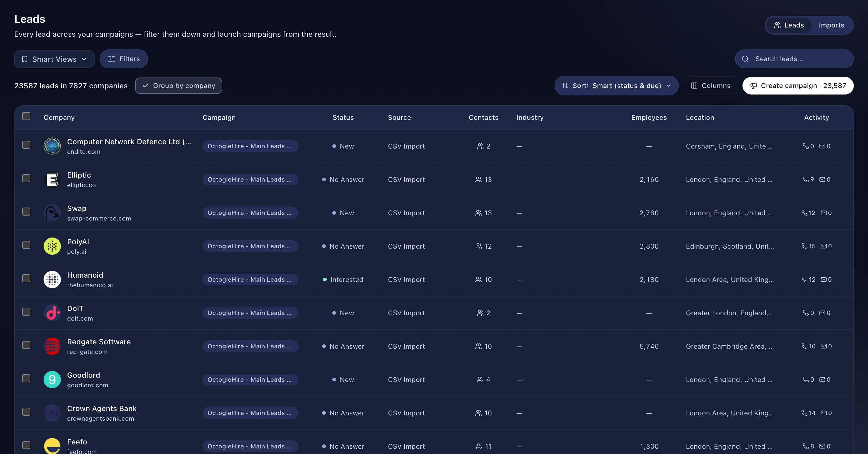
Task: Click the swap-commerce.com domain text
Action: pyautogui.click(x=99, y=218)
